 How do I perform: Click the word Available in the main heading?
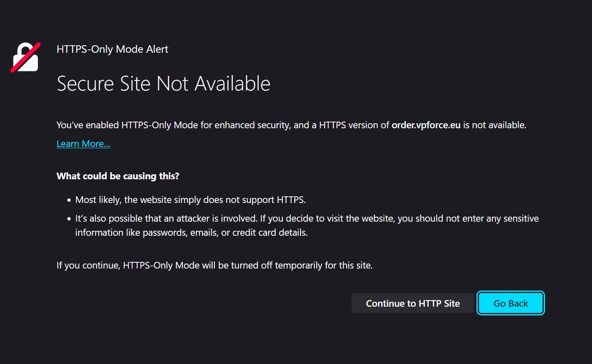[232, 83]
